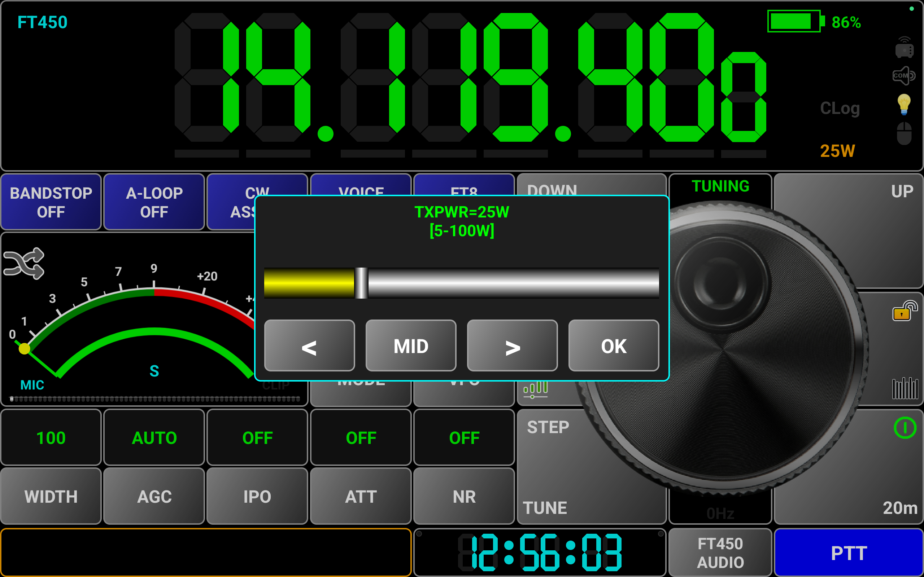Open the FT450 AUDIO panel

click(720, 552)
